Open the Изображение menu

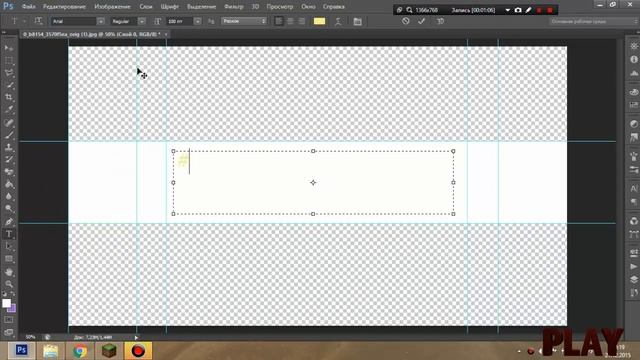click(112, 7)
